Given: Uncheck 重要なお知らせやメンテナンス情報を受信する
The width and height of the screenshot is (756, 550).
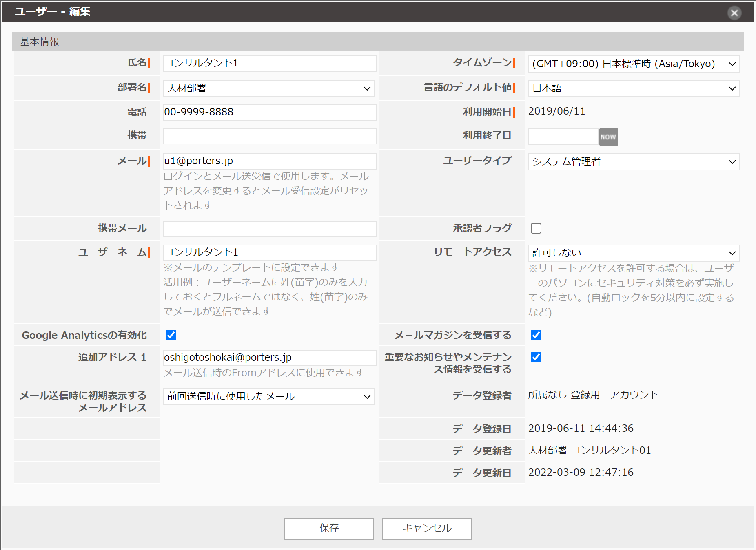Looking at the screenshot, I should (x=536, y=357).
